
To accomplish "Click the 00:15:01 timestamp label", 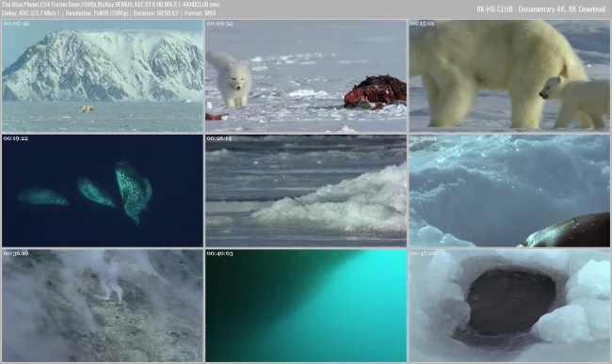I will point(423,24).
